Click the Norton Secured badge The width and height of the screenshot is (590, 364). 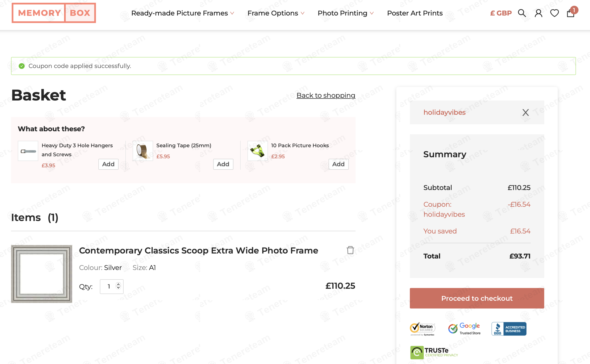[423, 329]
